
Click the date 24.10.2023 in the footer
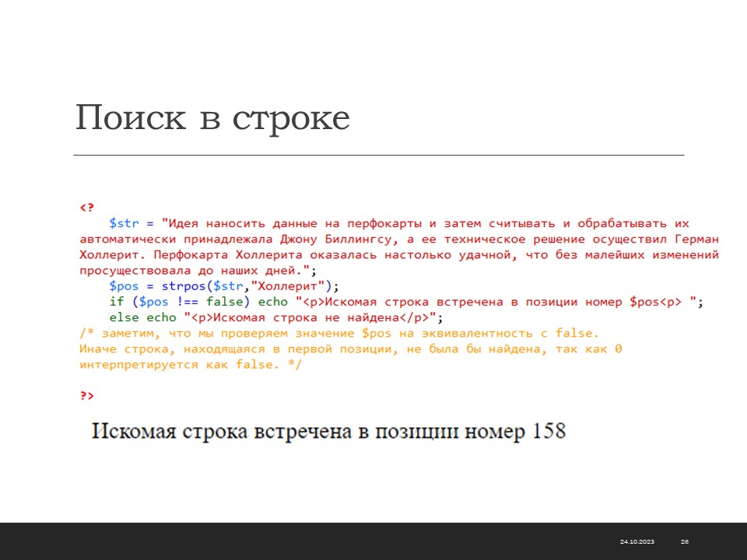click(x=637, y=541)
